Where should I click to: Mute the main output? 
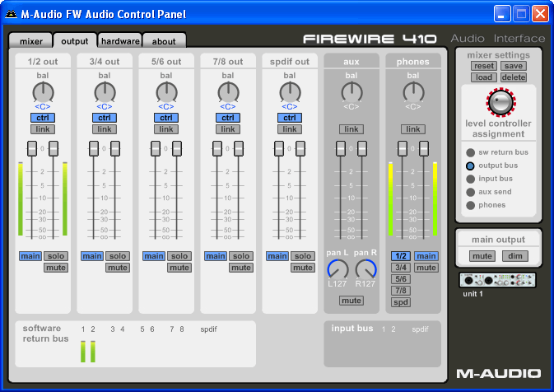pos(482,256)
